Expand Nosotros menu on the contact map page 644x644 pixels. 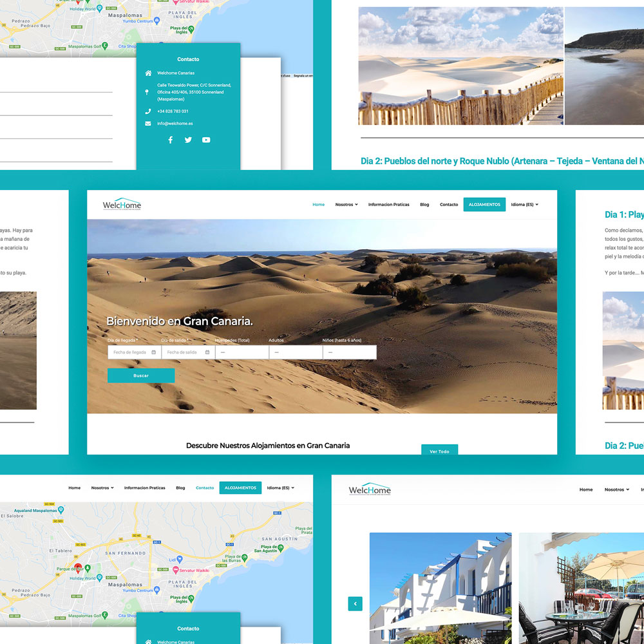coord(102,488)
